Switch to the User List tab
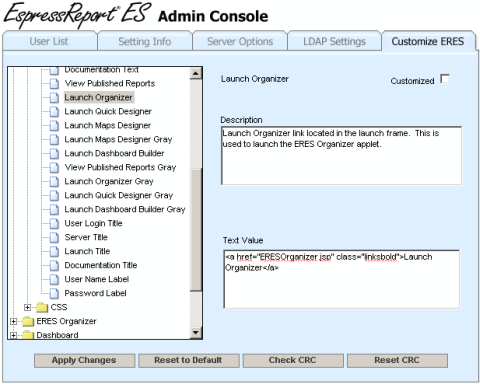This screenshot has width=480, height=384. (x=49, y=41)
